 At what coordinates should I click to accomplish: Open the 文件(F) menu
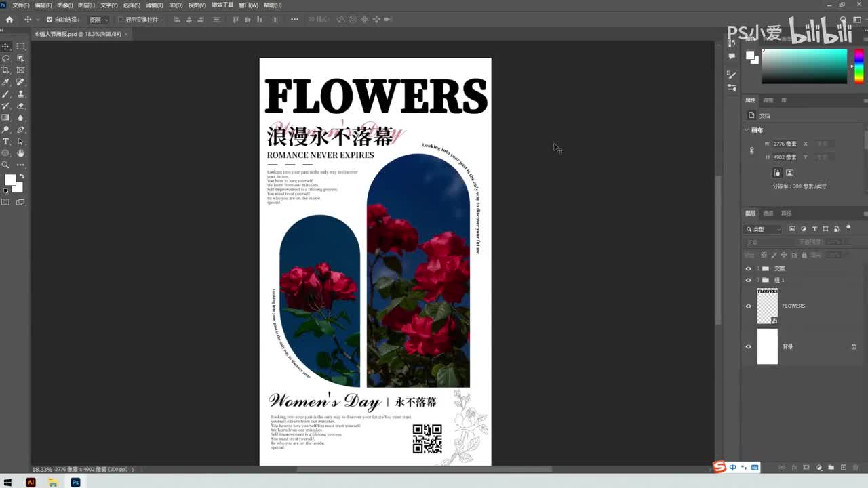click(21, 5)
